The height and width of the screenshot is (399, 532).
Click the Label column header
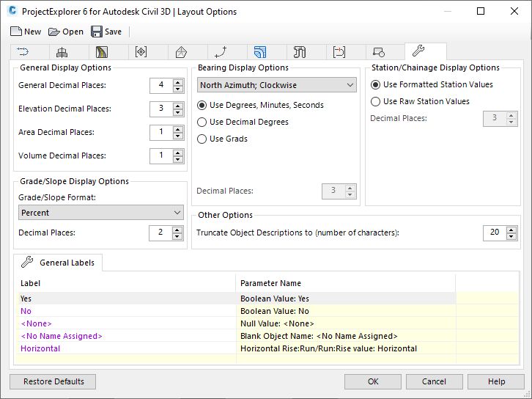click(126, 283)
